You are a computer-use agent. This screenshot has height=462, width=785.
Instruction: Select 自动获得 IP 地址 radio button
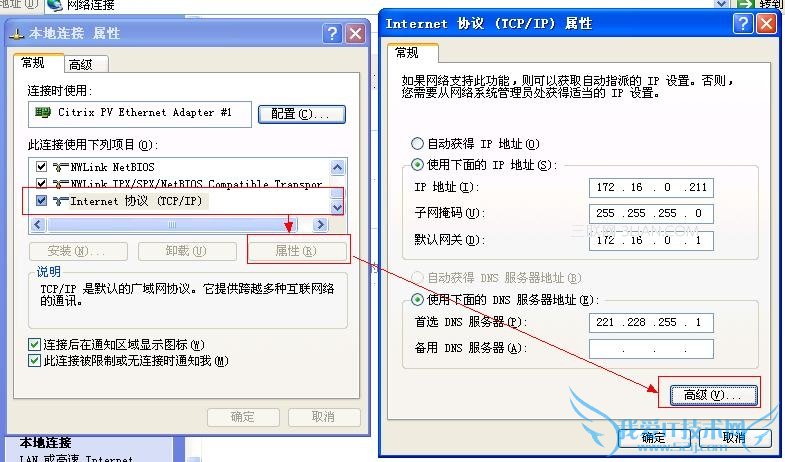pyautogui.click(x=417, y=144)
